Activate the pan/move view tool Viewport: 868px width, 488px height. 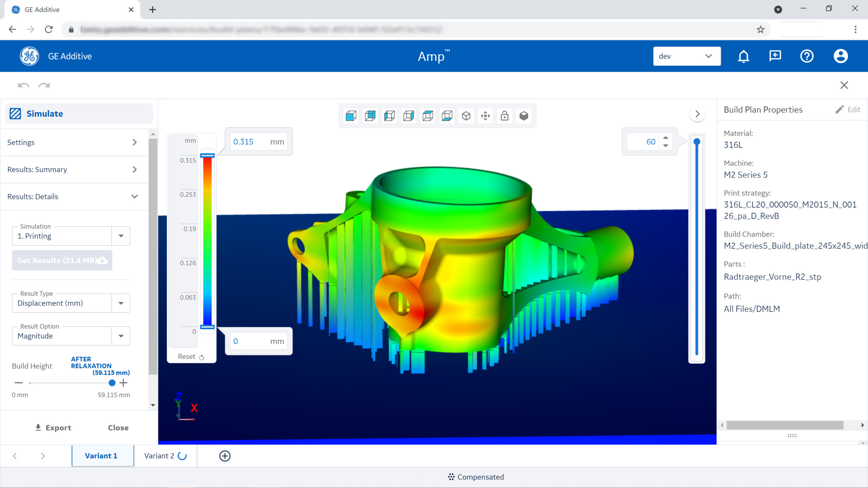tap(486, 116)
